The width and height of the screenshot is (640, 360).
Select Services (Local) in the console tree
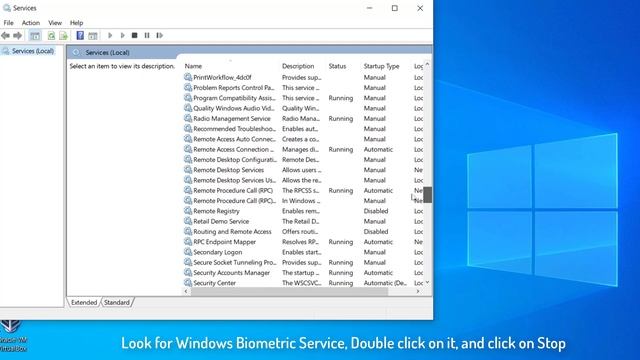coord(33,51)
